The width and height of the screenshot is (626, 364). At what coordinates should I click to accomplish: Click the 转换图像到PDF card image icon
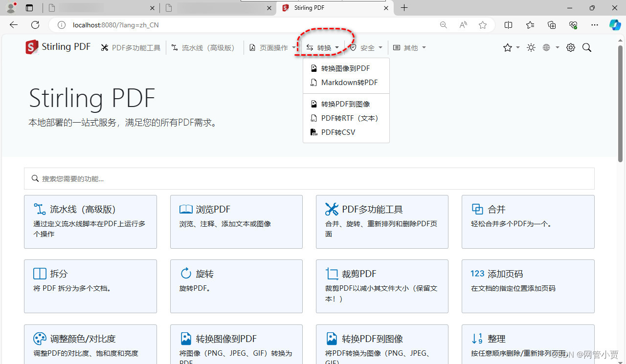point(186,339)
